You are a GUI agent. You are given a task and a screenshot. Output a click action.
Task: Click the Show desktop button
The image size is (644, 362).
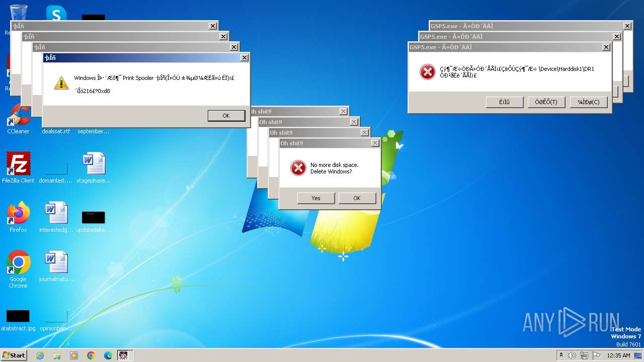pyautogui.click(x=638, y=355)
